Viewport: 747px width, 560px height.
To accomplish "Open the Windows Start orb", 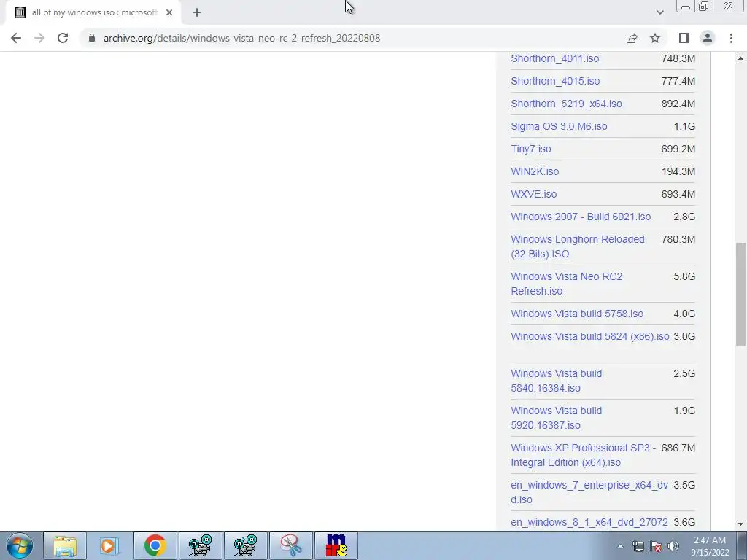I will 19,545.
